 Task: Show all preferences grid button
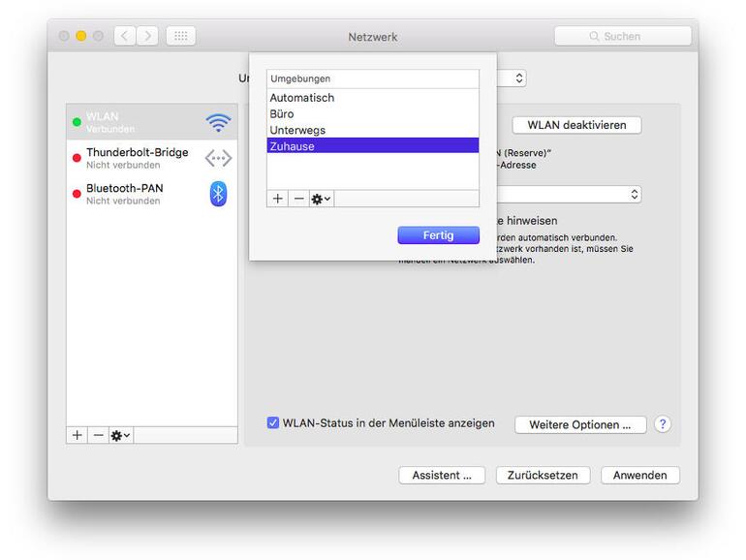tap(181, 36)
